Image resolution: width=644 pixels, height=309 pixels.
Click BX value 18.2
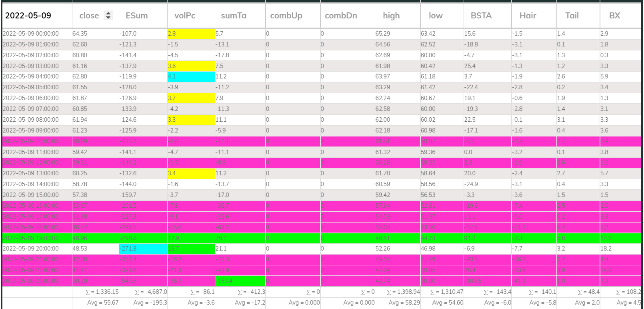[606, 249]
